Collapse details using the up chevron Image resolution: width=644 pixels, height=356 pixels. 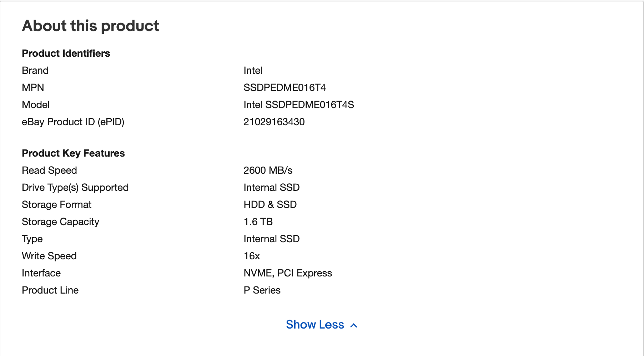(354, 325)
